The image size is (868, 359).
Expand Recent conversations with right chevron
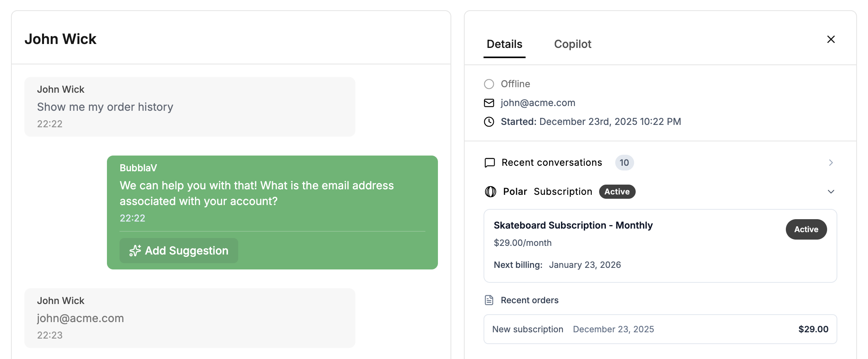pyautogui.click(x=831, y=163)
